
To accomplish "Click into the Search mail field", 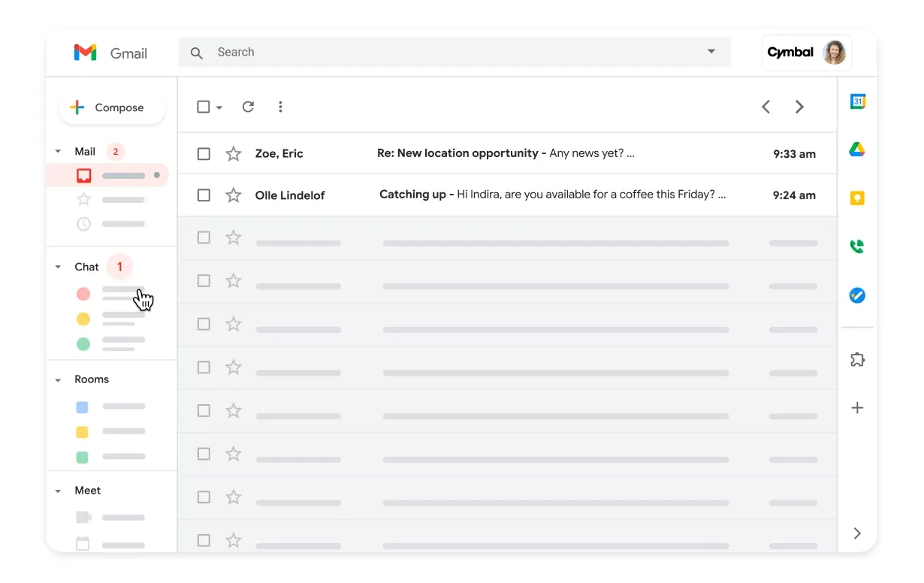I will (454, 53).
